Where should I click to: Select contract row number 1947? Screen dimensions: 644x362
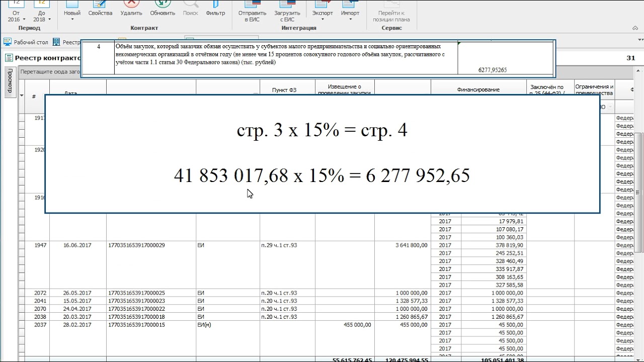click(x=40, y=245)
